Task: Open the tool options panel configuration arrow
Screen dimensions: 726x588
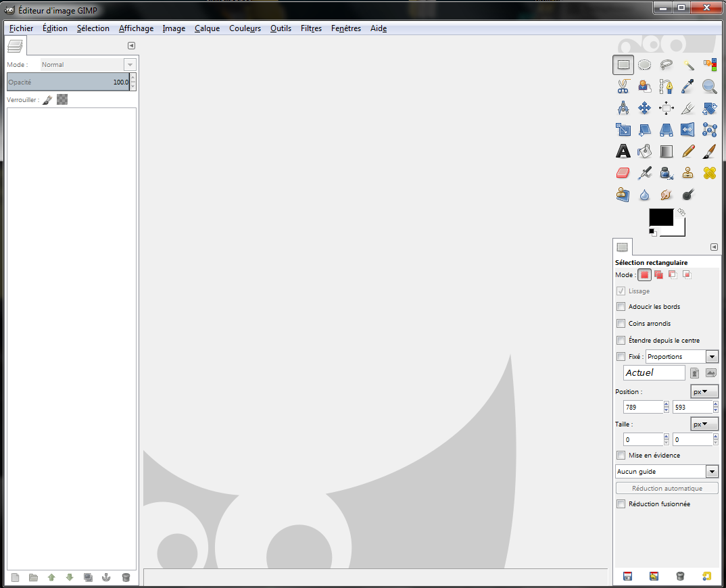Action: tap(714, 247)
